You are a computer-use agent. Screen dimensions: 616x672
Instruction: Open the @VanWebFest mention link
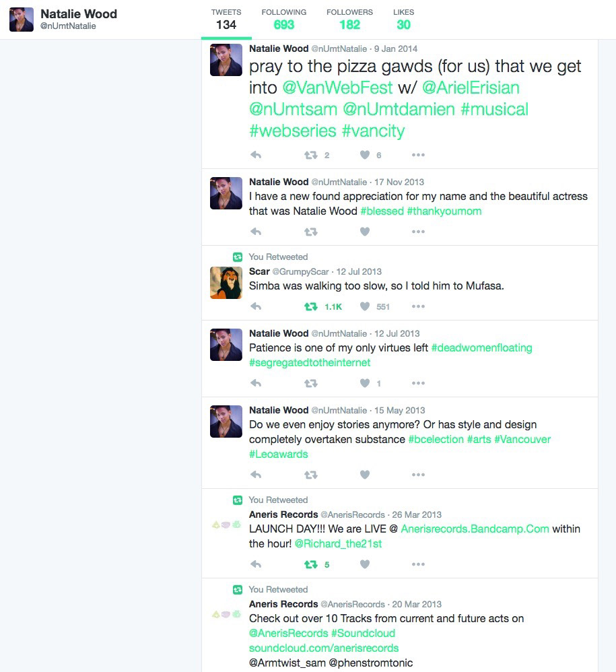(337, 88)
